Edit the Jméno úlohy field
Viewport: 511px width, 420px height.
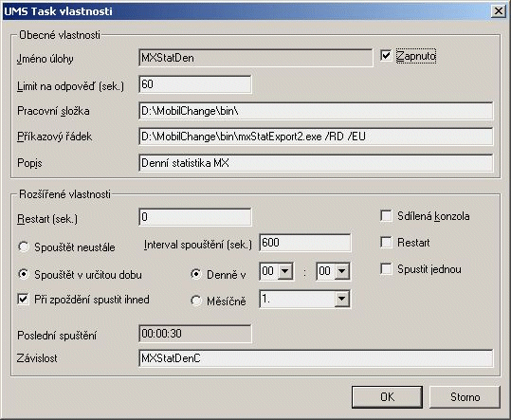click(x=256, y=58)
